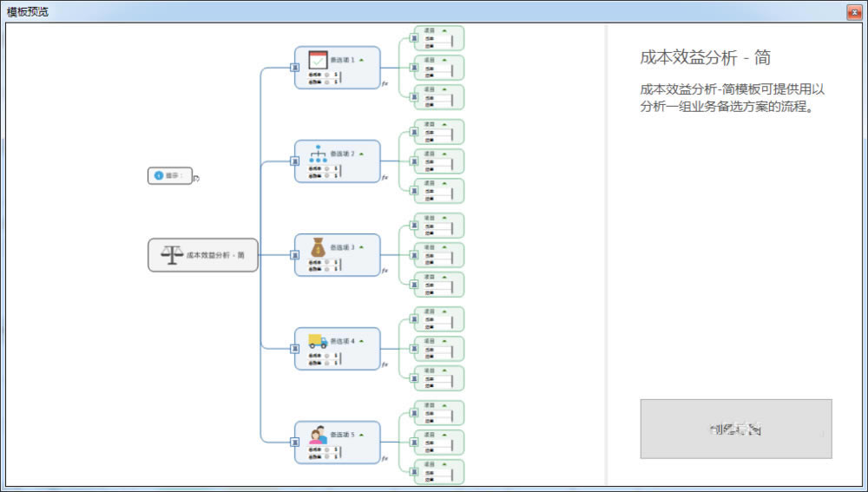Image resolution: width=868 pixels, height=492 pixels.
Task: Click the large gray create-map button
Action: pos(736,429)
